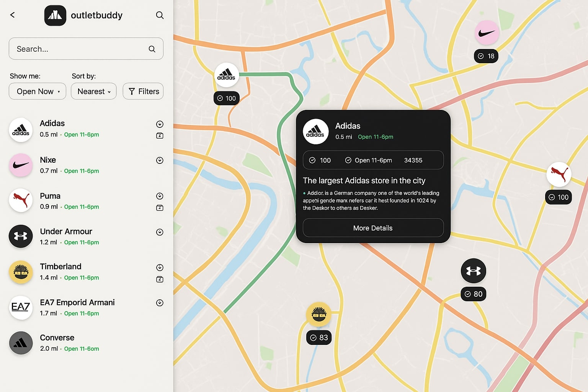
Task: Click the Timberland map pin
Action: [319, 315]
